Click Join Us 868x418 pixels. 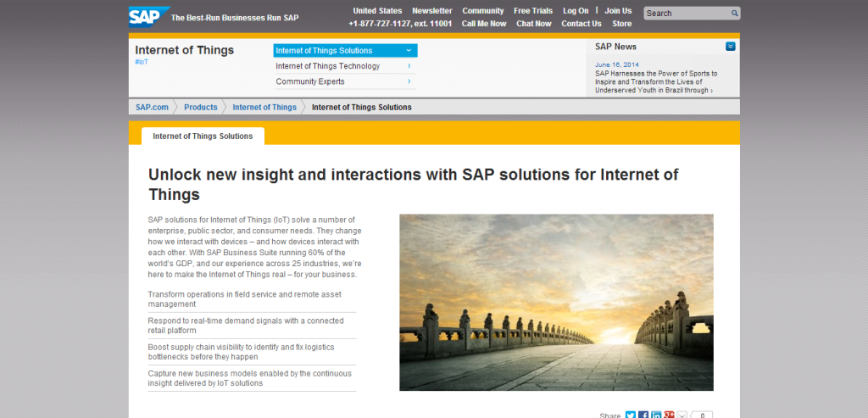[x=618, y=10]
